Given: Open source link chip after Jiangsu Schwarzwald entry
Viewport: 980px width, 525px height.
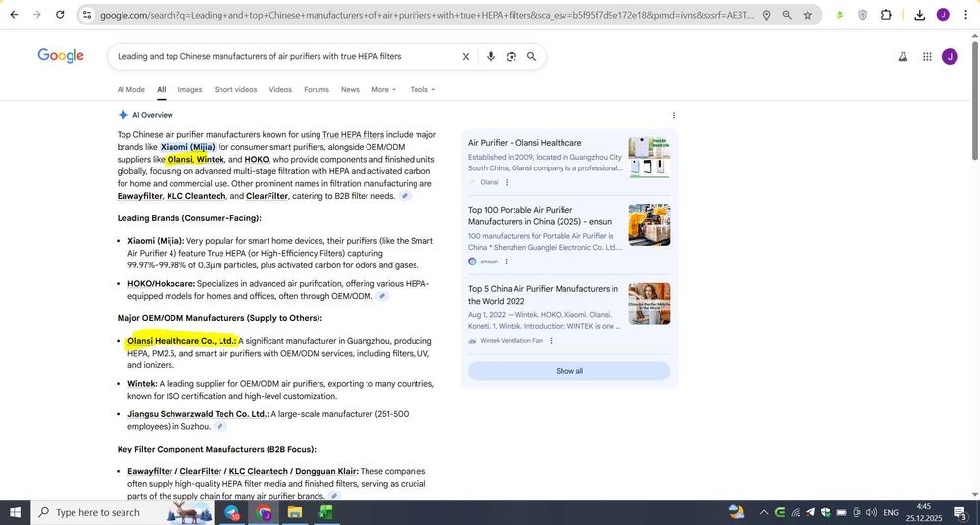Looking at the screenshot, I should 220,427.
